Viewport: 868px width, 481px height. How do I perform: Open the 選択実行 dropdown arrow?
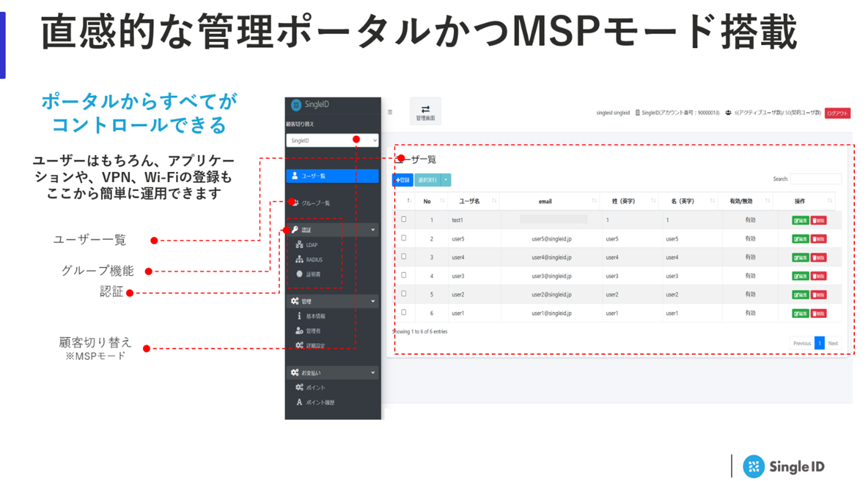pos(446,180)
